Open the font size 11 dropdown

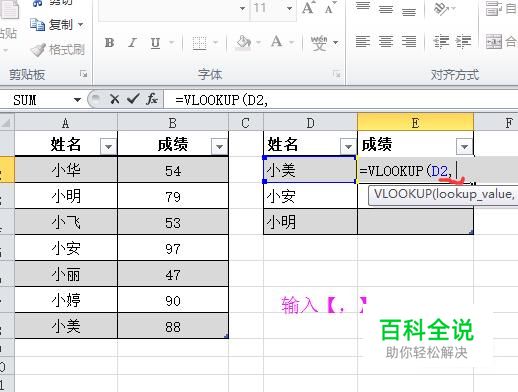pos(289,8)
